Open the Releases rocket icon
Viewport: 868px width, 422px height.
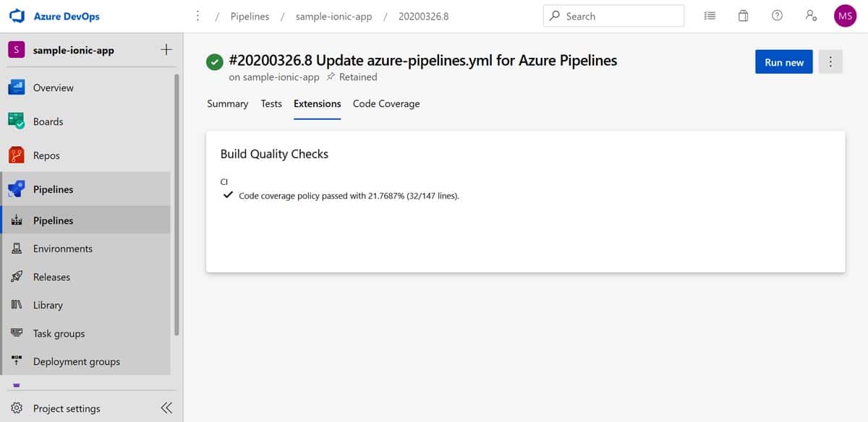click(x=17, y=277)
